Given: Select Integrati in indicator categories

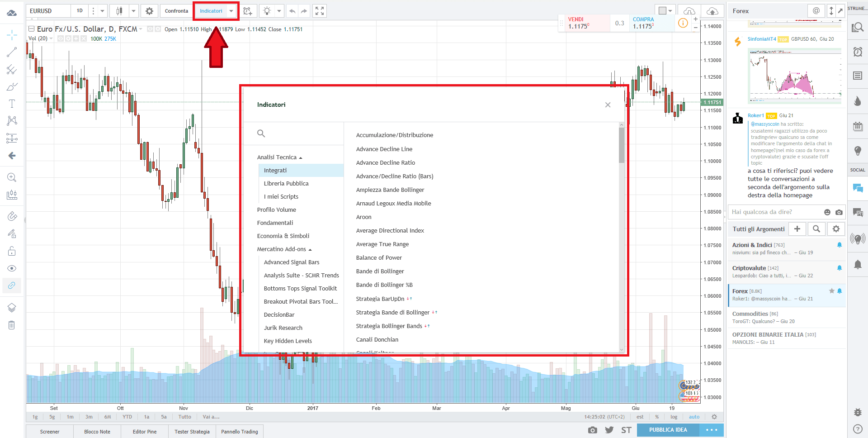Looking at the screenshot, I should coord(301,170).
